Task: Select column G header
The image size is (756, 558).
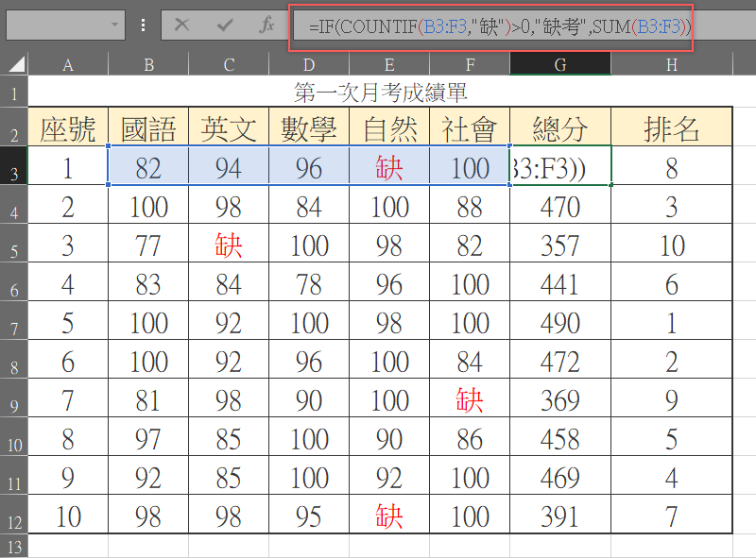Action: click(x=560, y=64)
